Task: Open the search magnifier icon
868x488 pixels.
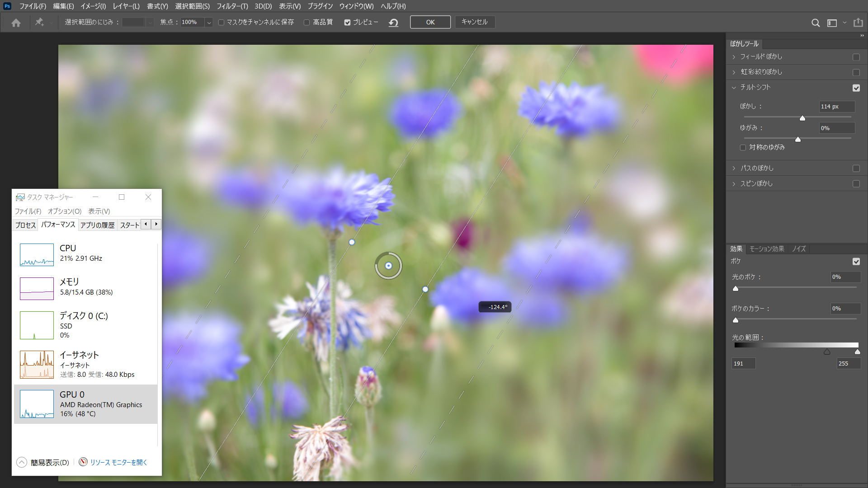Action: tap(815, 23)
